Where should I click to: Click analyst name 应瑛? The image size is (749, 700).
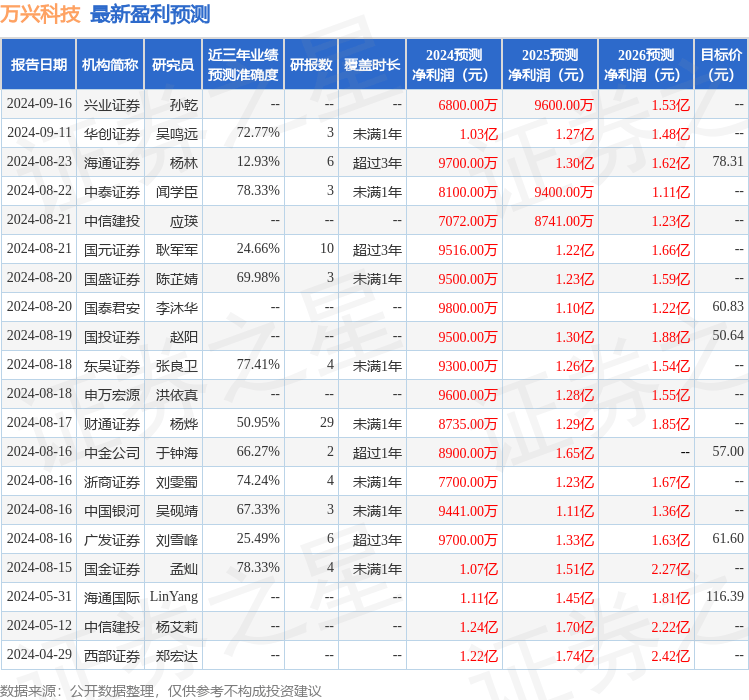coord(183,221)
